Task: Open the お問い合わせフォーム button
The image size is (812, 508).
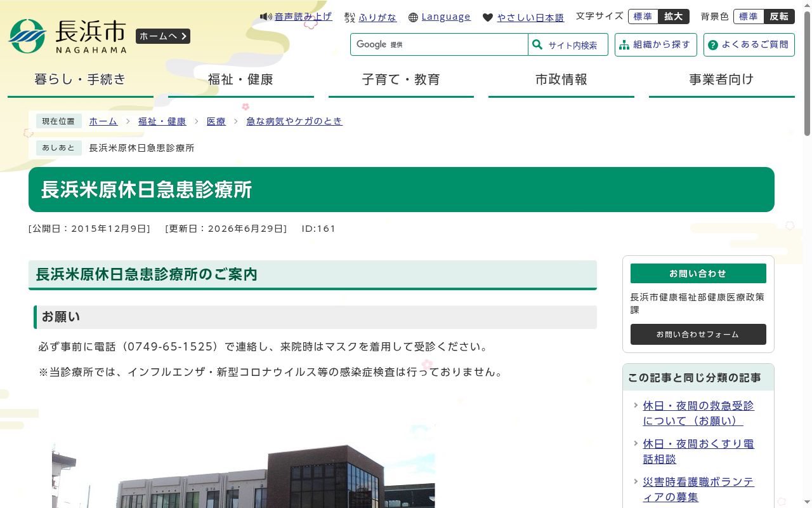Action: [698, 334]
